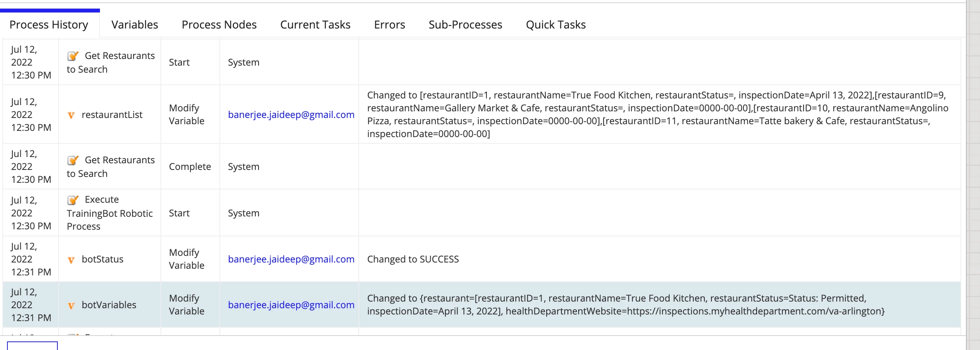Click the node icon in the Get Restaurants Complete row
980x350 pixels.
73,161
